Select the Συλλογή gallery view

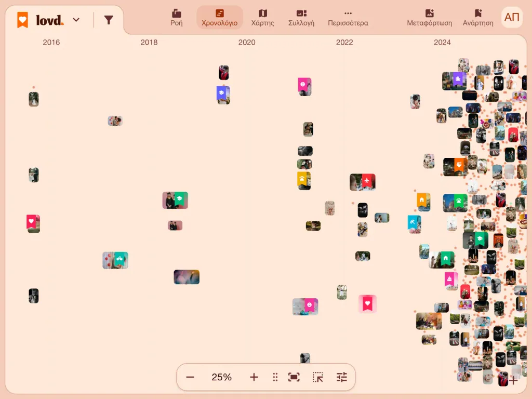click(301, 18)
